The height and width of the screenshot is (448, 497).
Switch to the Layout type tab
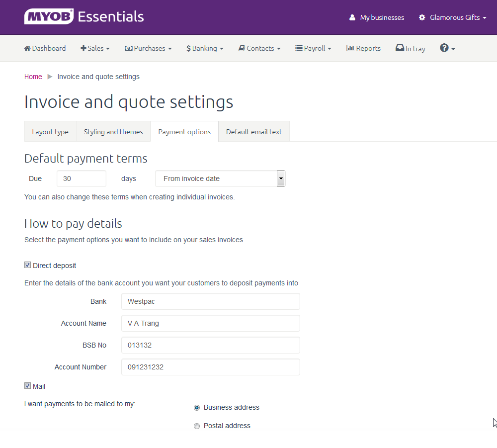50,132
